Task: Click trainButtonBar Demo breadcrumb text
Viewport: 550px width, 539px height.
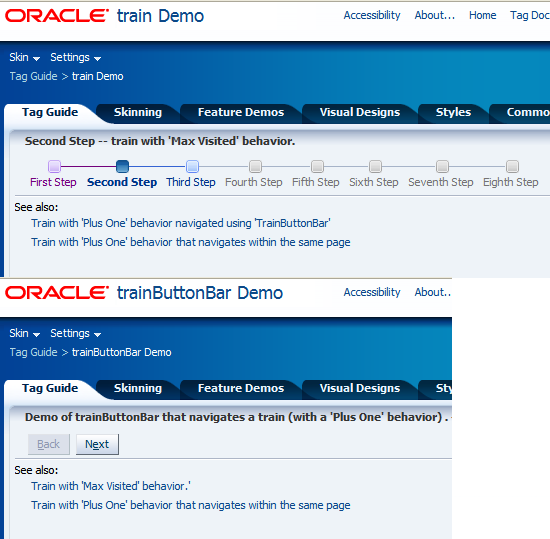Action: pos(122,352)
